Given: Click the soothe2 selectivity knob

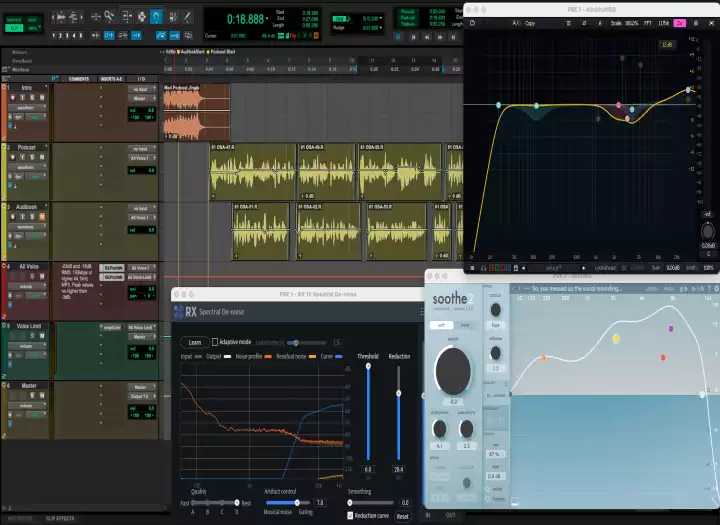Looking at the screenshot, I should 467,429.
